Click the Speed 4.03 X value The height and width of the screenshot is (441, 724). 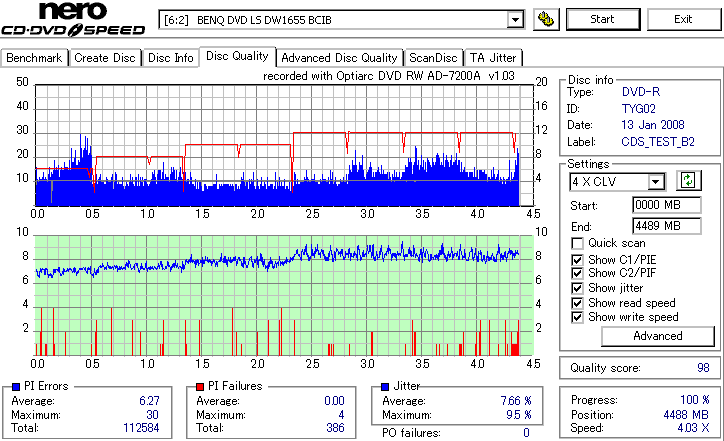[x=694, y=428]
